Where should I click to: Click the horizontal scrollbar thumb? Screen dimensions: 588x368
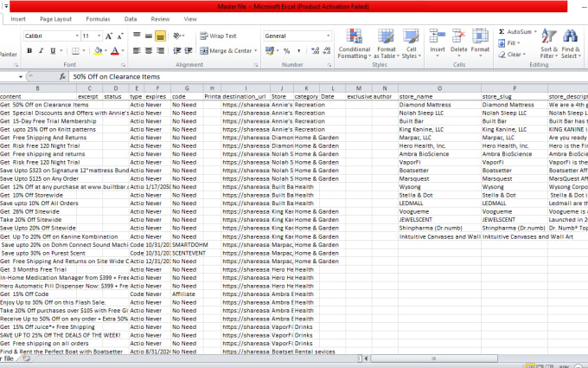(x=434, y=358)
